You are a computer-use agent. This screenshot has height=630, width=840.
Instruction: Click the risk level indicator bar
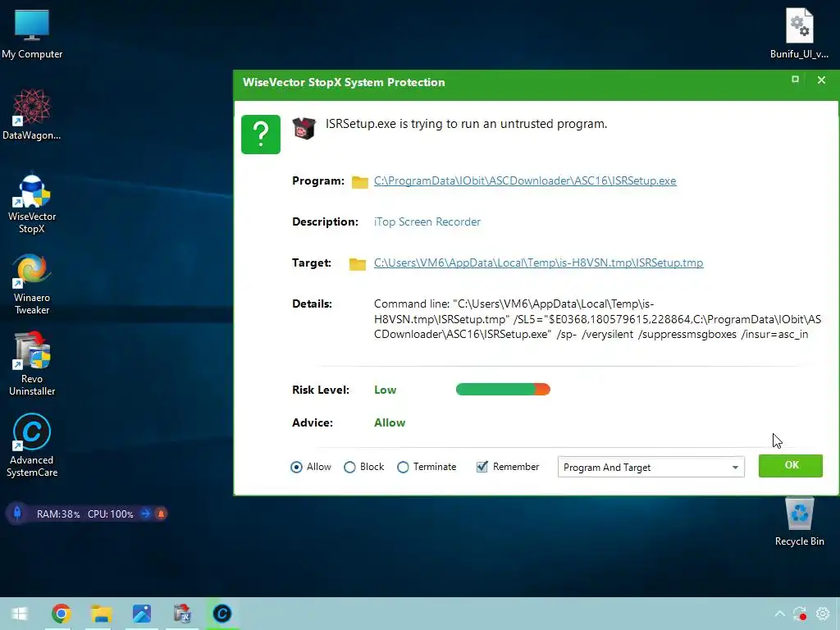503,390
